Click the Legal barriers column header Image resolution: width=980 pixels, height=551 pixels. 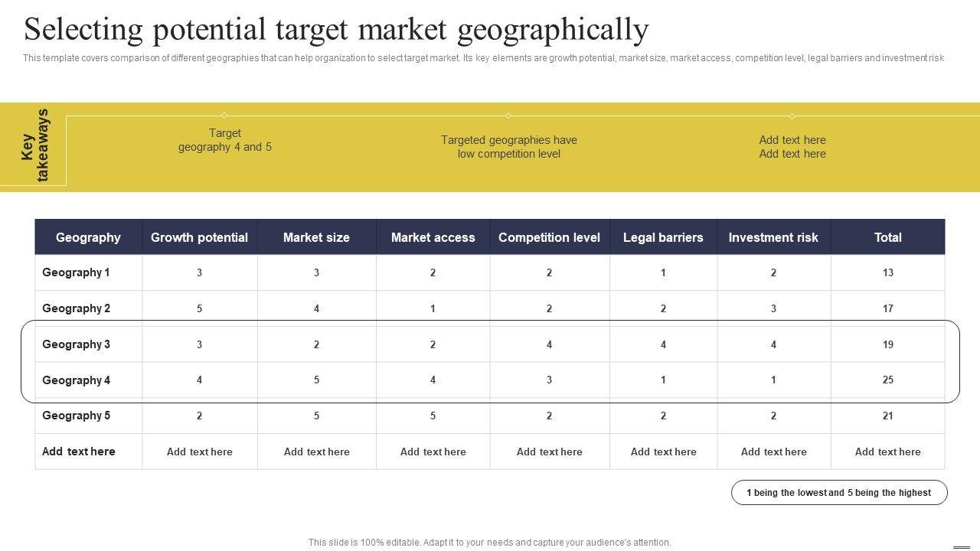coord(663,237)
